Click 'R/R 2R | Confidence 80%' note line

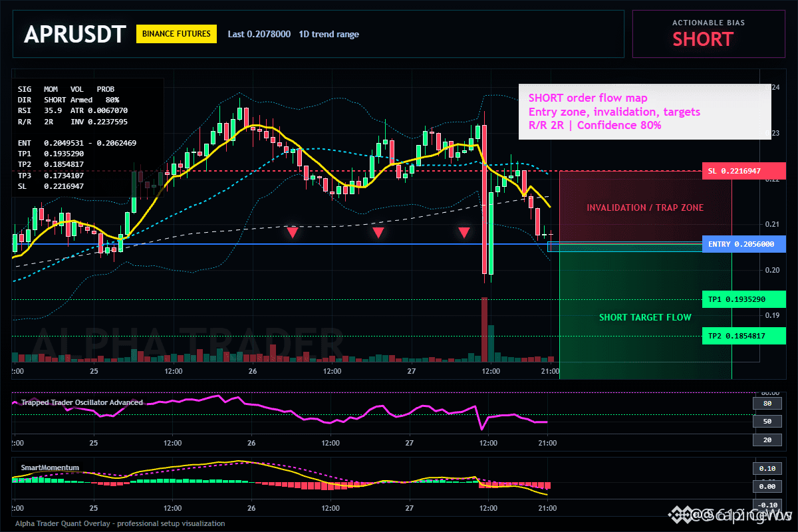pos(595,125)
